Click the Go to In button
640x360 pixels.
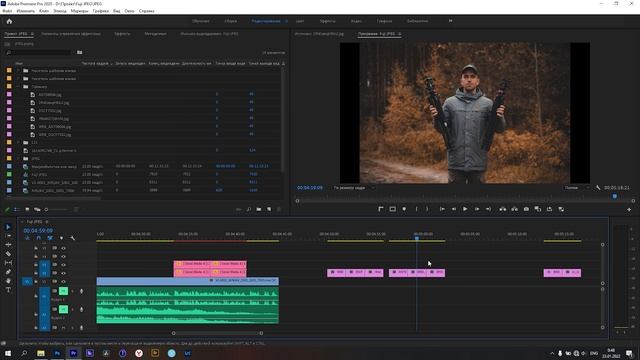(442, 209)
